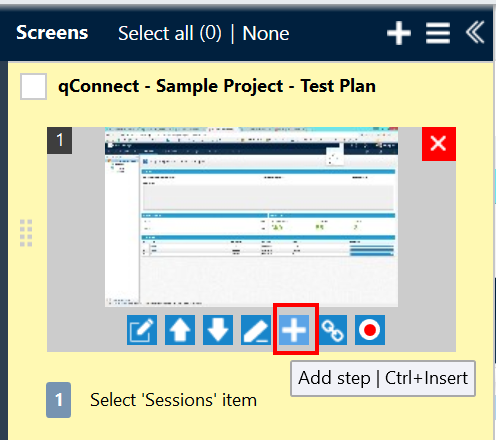The image size is (496, 440).
Task: Click the record red dot icon
Action: tap(370, 330)
